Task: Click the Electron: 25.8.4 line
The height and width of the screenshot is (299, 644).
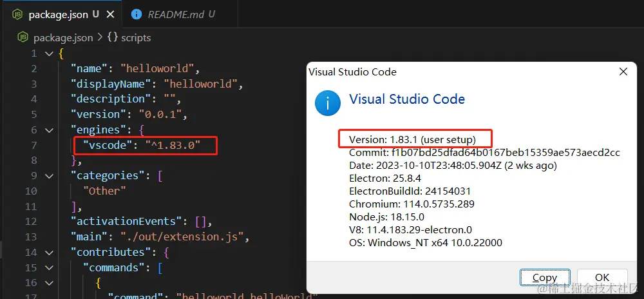Action: pyautogui.click(x=385, y=178)
